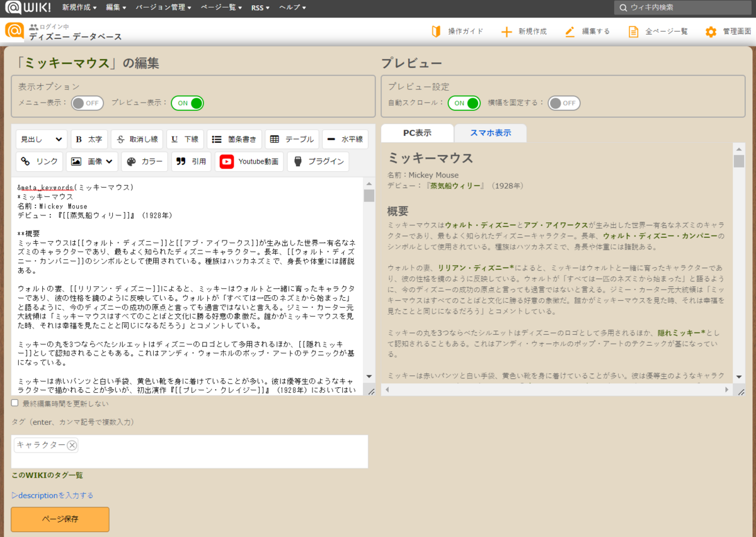This screenshot has width=756, height=537.
Task: Click search magnifier icon in ウィキ内検索
Action: (x=624, y=8)
